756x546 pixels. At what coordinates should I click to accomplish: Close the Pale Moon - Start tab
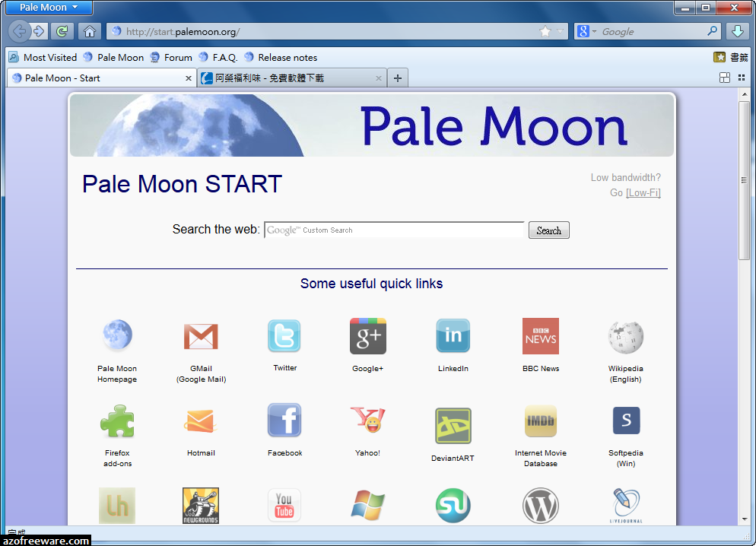(x=189, y=78)
